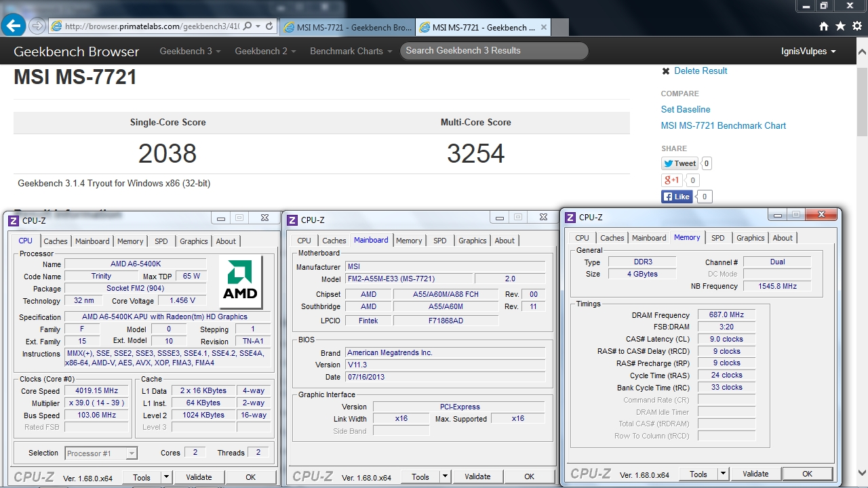
Task: Click the browser Forward arrow button
Action: coord(37,26)
